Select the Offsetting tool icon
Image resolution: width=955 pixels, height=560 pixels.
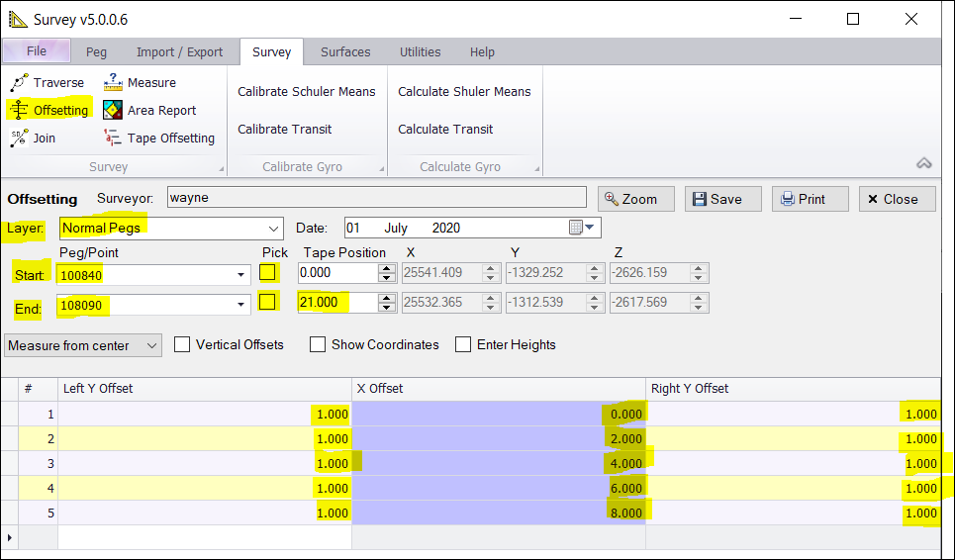tap(18, 110)
